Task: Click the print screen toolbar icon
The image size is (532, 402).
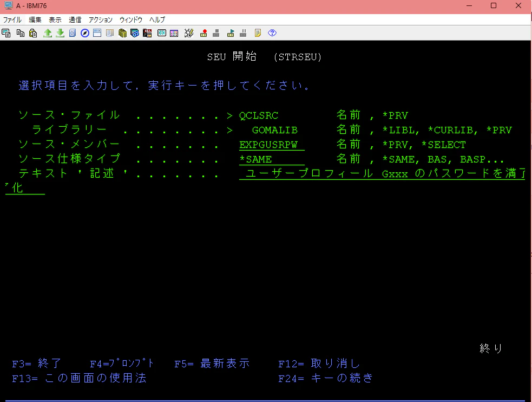Action: 6,33
